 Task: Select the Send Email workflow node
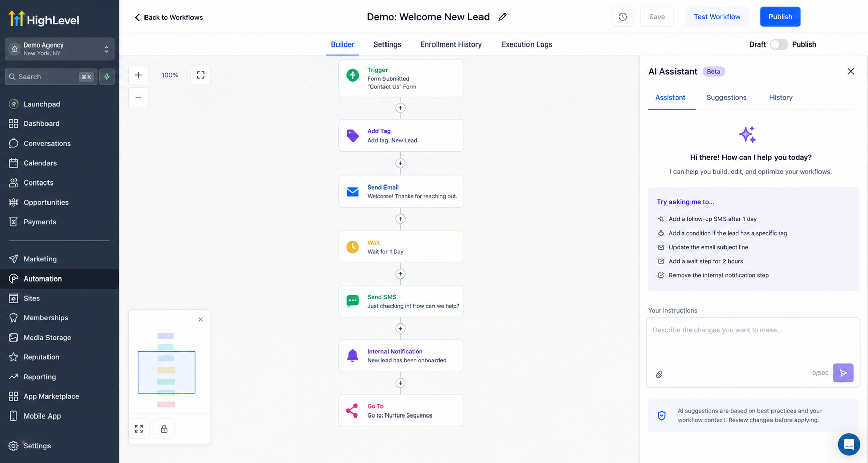401,191
